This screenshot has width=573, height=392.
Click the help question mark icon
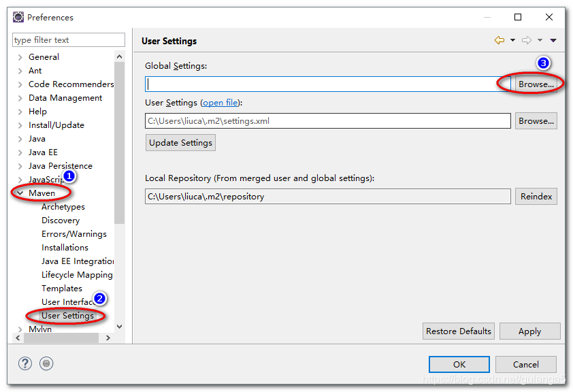point(25,363)
